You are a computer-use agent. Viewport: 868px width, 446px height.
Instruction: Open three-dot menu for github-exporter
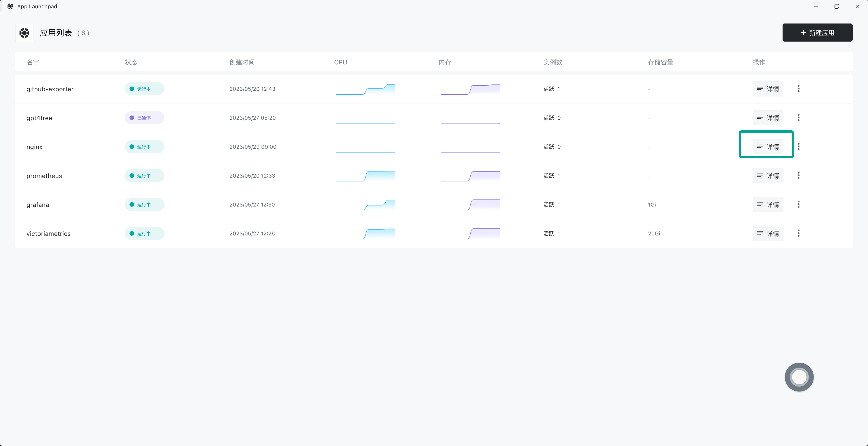[x=798, y=89]
